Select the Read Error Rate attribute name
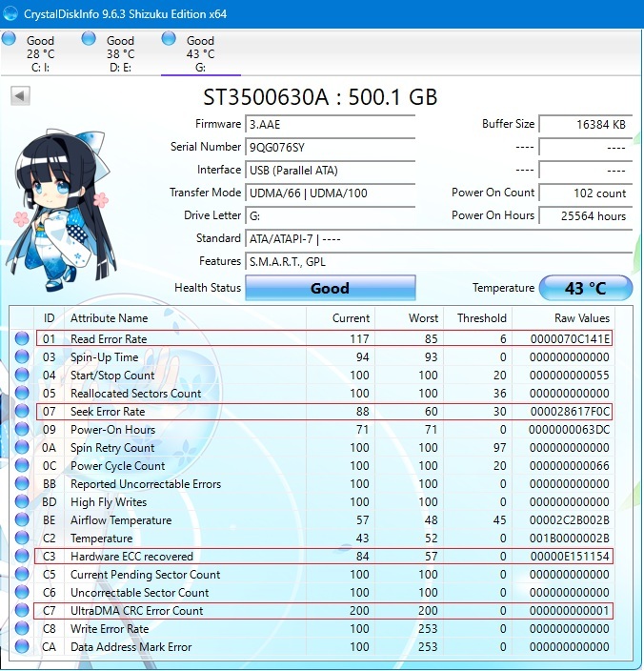Screen dimensions: 644x671 [x=109, y=339]
